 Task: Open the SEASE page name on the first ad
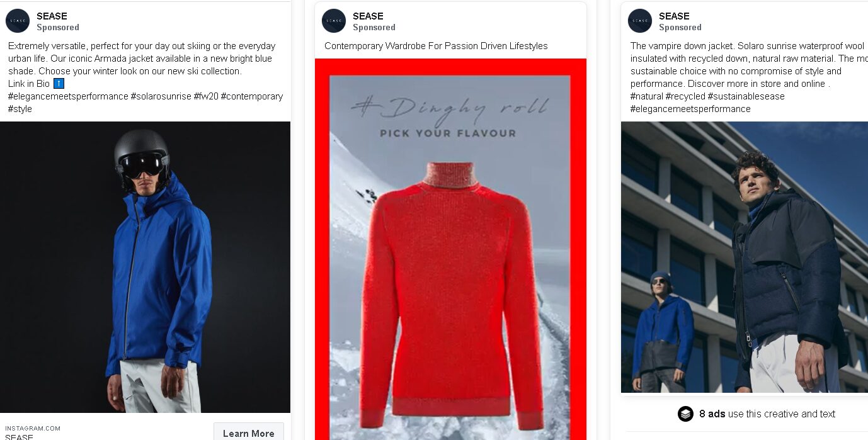(52, 16)
